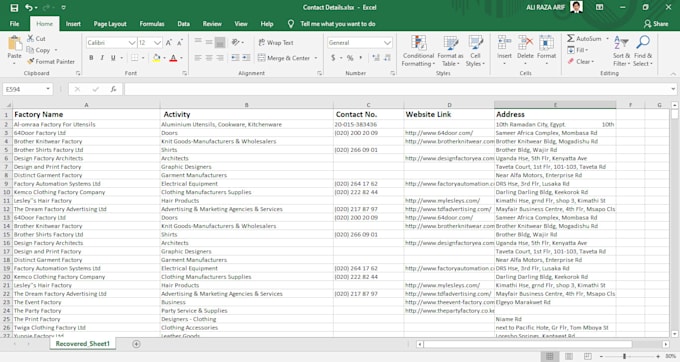This screenshot has width=680, height=362.
Task: Click Merge & Center button
Action: point(284,58)
